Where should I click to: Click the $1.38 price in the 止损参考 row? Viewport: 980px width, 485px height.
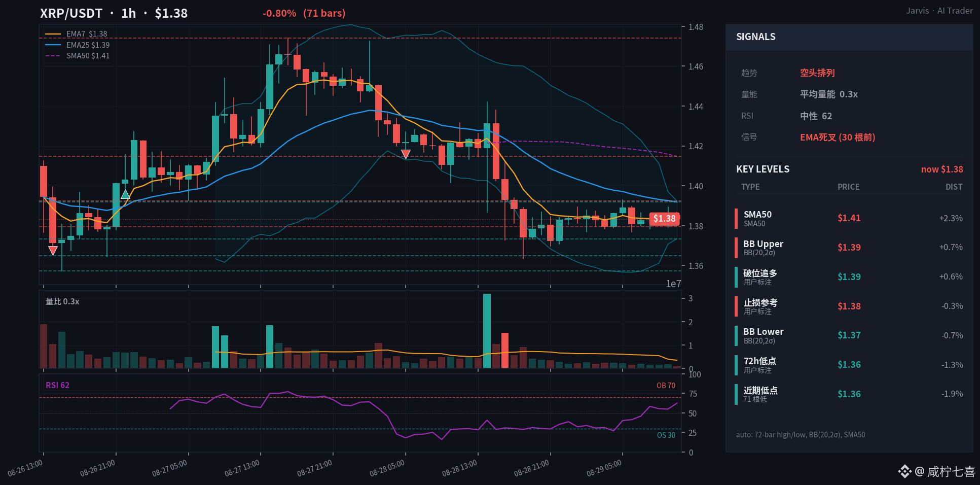tap(849, 306)
